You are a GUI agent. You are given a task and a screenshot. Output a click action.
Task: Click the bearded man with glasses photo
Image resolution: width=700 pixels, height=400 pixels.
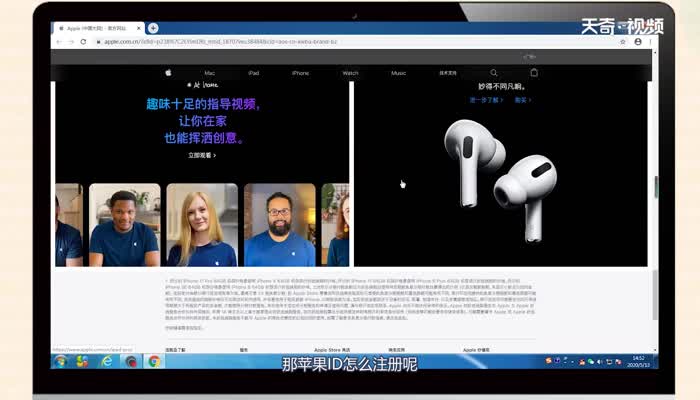[280, 225]
